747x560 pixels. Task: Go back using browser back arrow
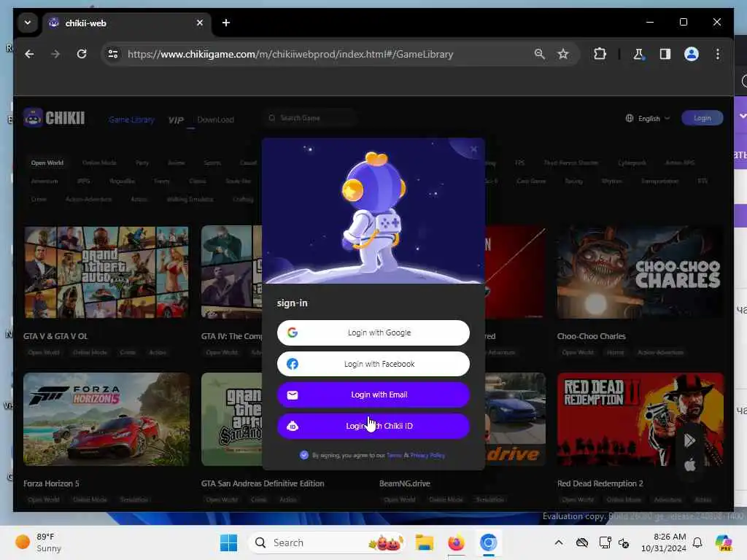click(29, 54)
